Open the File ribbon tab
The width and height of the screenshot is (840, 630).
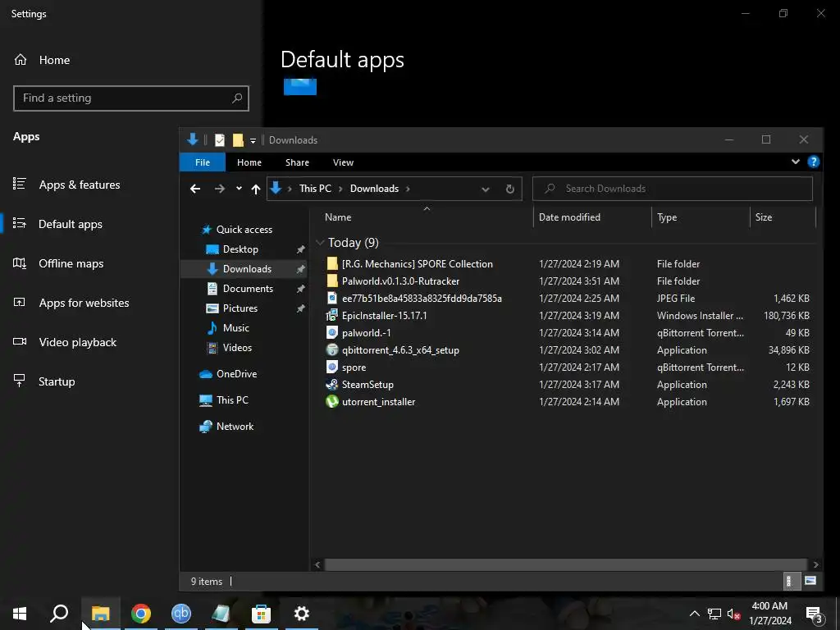(203, 162)
